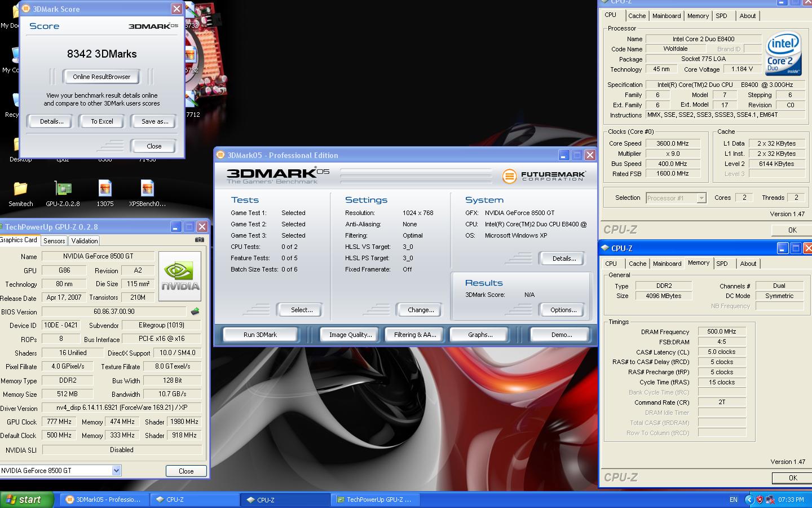The height and width of the screenshot is (508, 812).
Task: Click the 3DMark05 window title bar icon
Action: pos(220,155)
